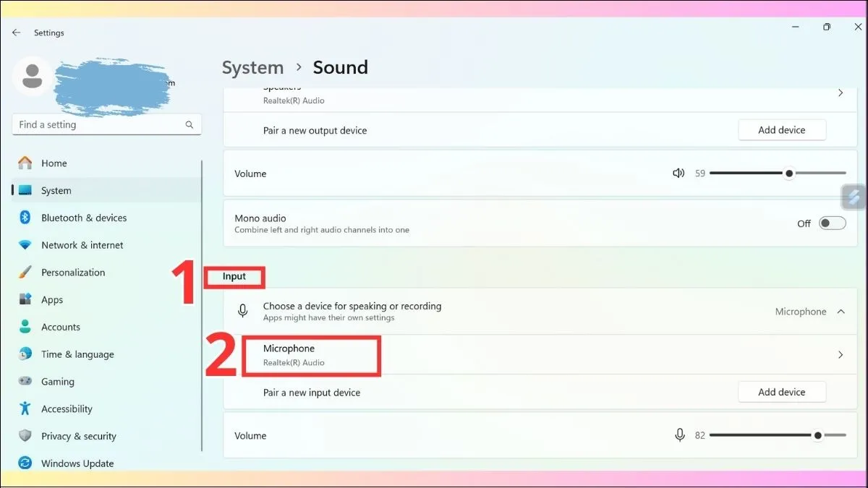Click Add device for input
This screenshot has width=868, height=488.
click(781, 392)
